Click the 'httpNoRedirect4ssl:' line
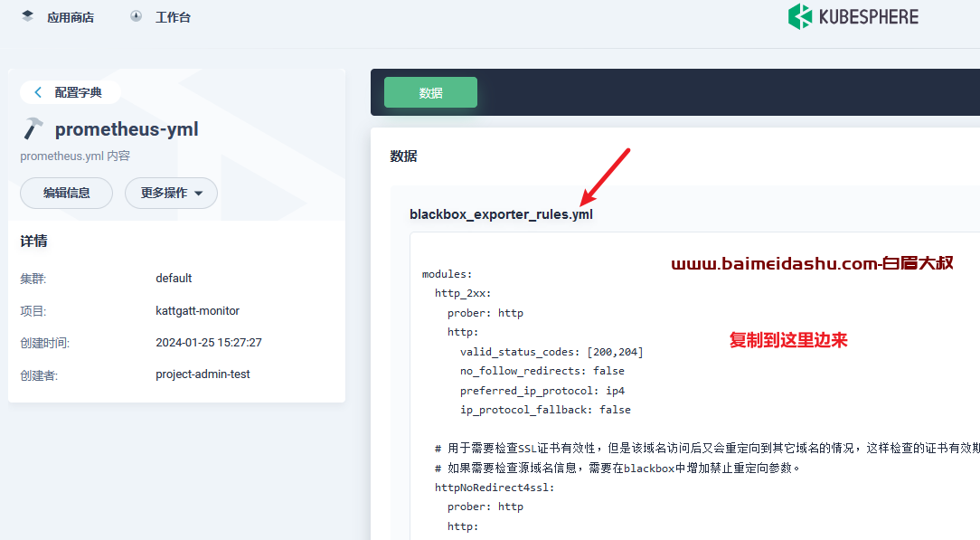Screen dimensions: 980x540 click(x=495, y=488)
